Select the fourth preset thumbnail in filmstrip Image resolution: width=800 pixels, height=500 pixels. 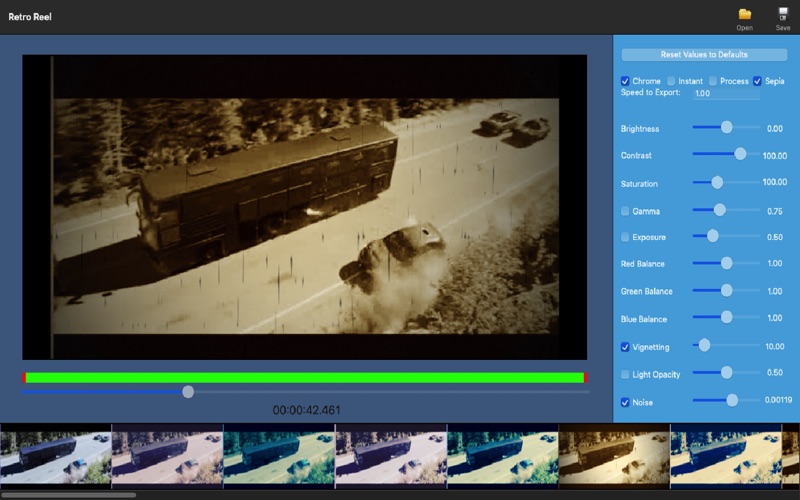391,456
